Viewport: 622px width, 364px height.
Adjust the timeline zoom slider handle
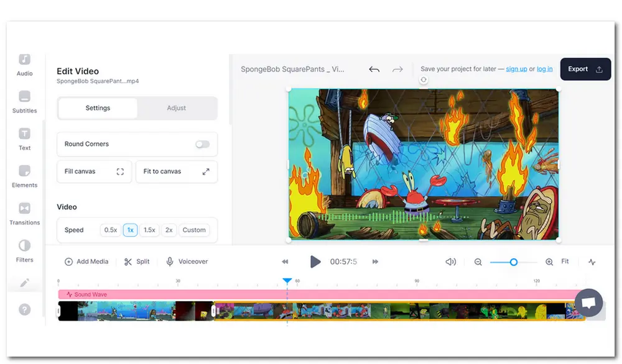click(514, 262)
